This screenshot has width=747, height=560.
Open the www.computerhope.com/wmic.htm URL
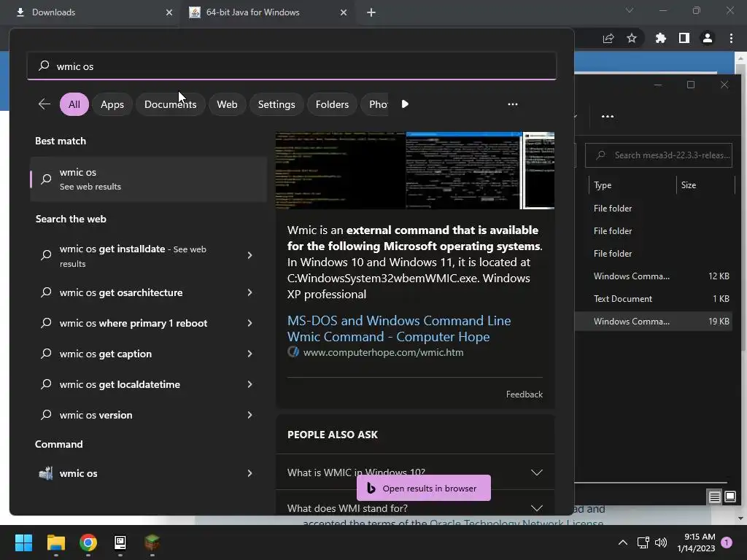pos(383,352)
